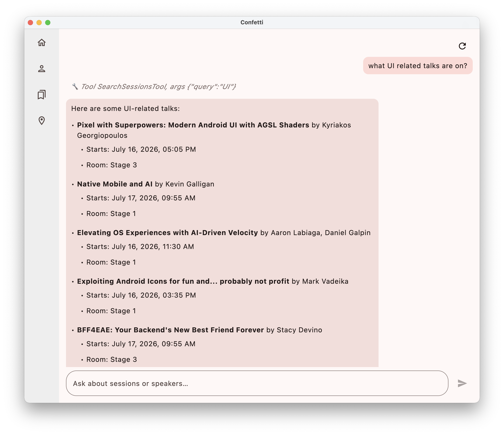Maximize the Confetti window
Image resolution: width=504 pixels, height=435 pixels.
coord(48,23)
